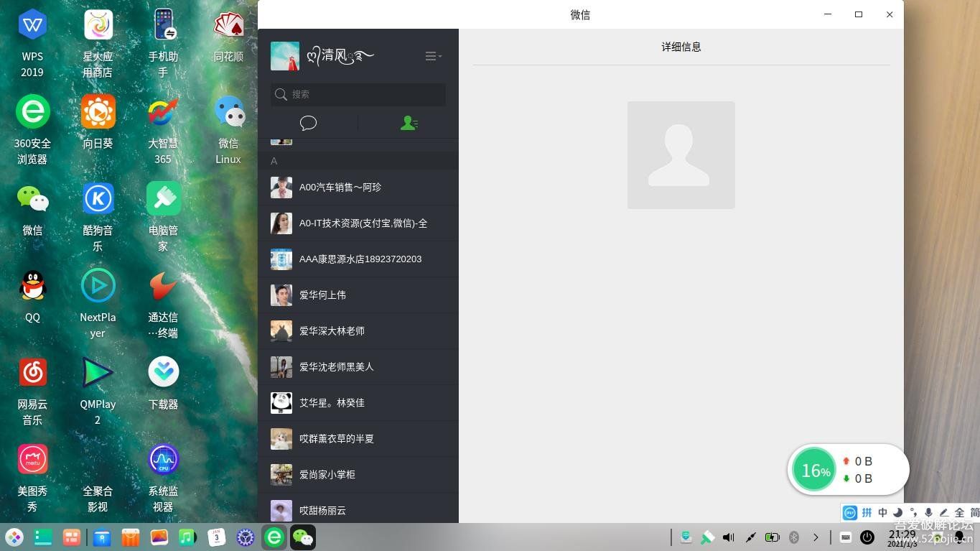Image resolution: width=980 pixels, height=551 pixels.
Task: Select contact 爱尚家小掌柜
Action: [358, 474]
